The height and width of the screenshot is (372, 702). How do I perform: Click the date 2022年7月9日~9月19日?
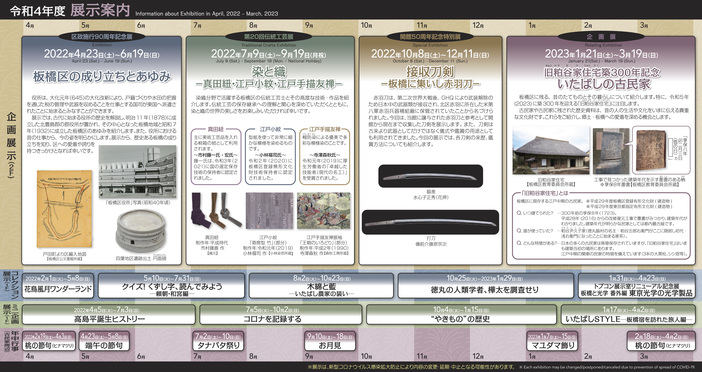[269, 54]
